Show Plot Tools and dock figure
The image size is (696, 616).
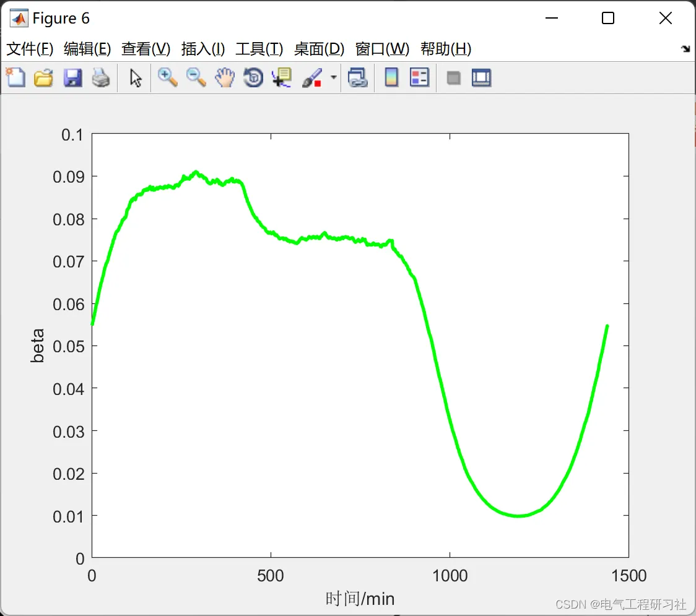tap(481, 77)
